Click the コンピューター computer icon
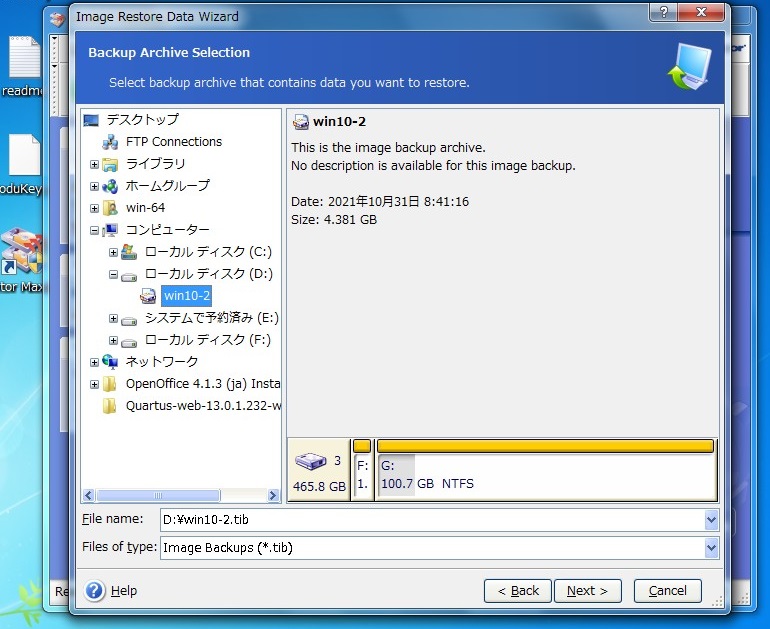Image resolution: width=770 pixels, height=629 pixels. point(110,230)
